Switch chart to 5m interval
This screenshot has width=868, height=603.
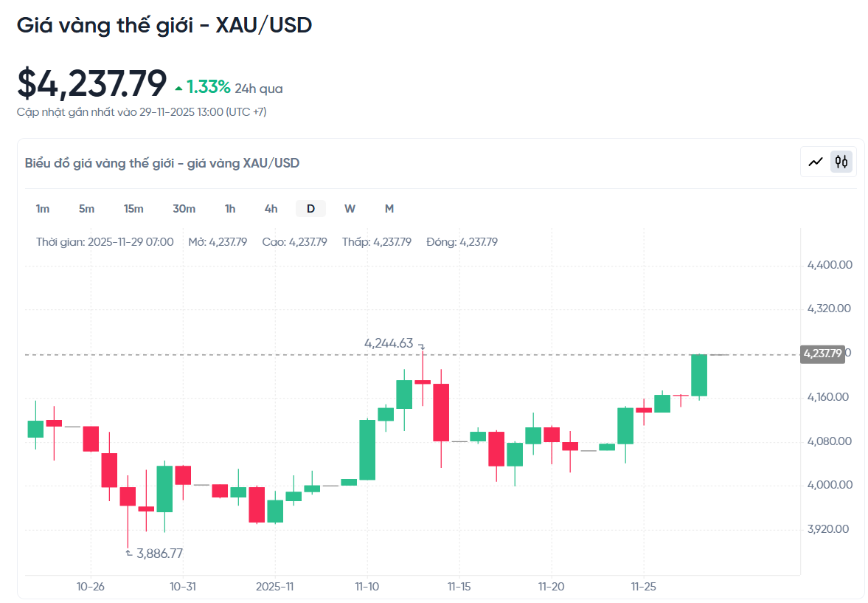(x=86, y=209)
